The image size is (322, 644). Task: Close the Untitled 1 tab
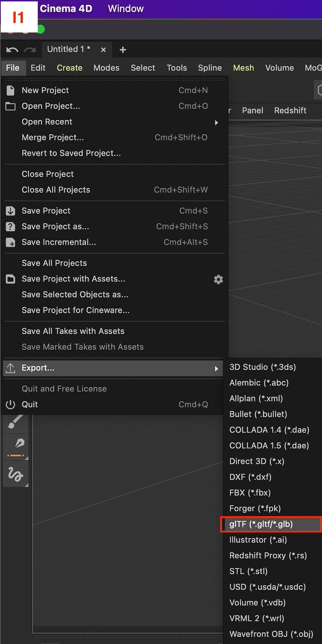click(x=103, y=50)
